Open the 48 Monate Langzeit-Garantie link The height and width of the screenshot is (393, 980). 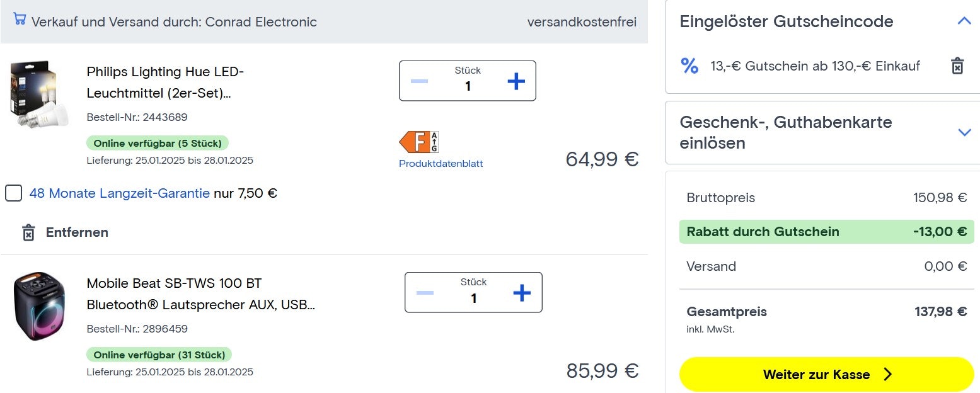120,193
